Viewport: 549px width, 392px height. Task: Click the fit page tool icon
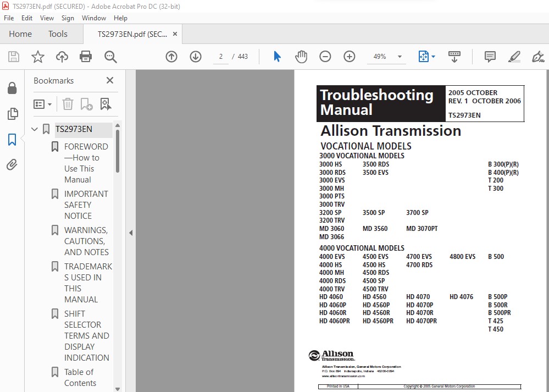423,57
